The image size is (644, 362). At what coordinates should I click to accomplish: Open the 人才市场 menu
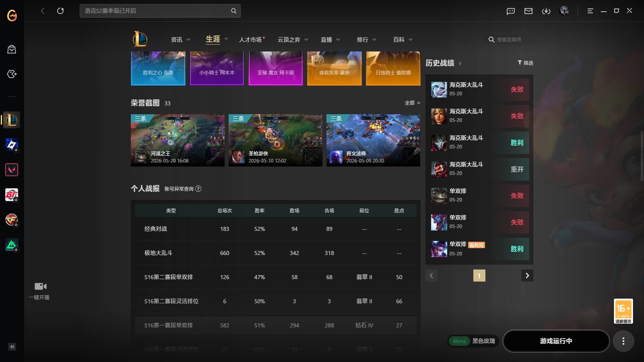click(x=250, y=40)
